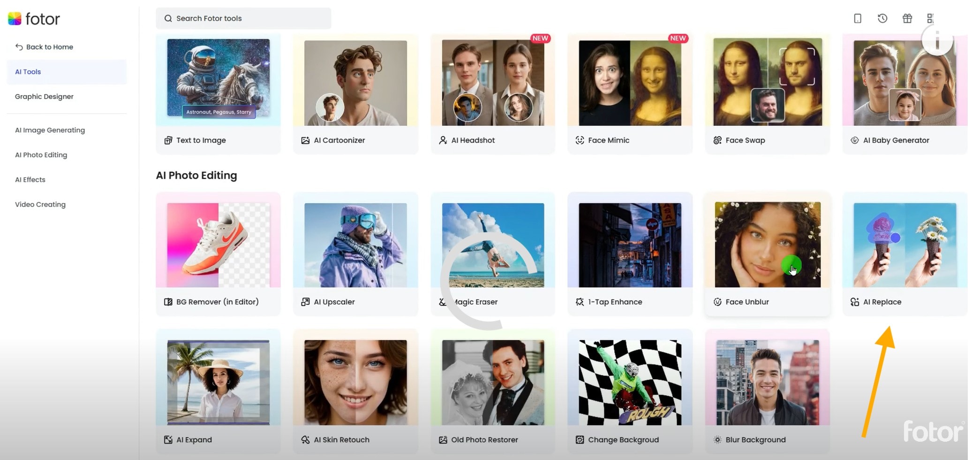Open the gift box icon in header
The image size is (980, 460).
[907, 18]
